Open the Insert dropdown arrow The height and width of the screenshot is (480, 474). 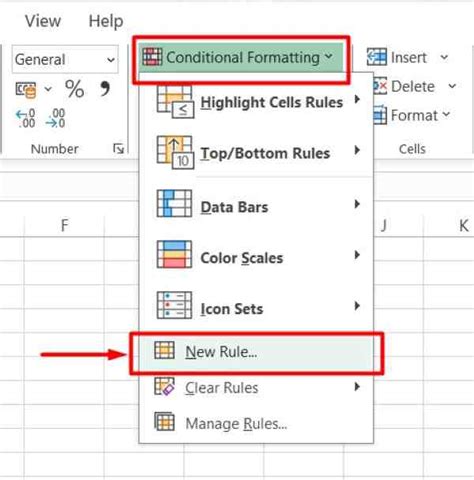(444, 57)
